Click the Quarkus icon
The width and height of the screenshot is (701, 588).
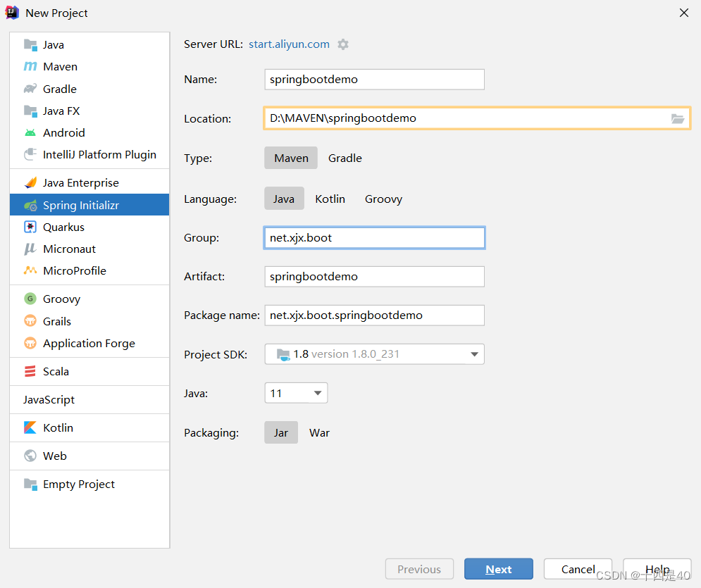[30, 227]
